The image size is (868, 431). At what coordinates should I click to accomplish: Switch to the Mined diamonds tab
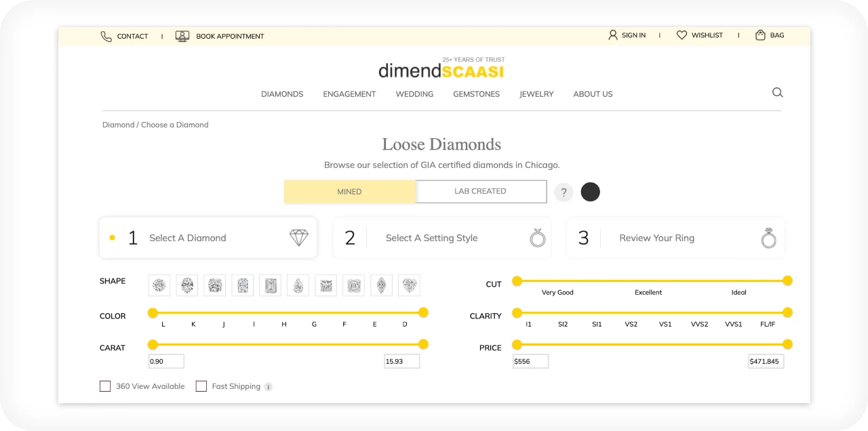pyautogui.click(x=350, y=192)
